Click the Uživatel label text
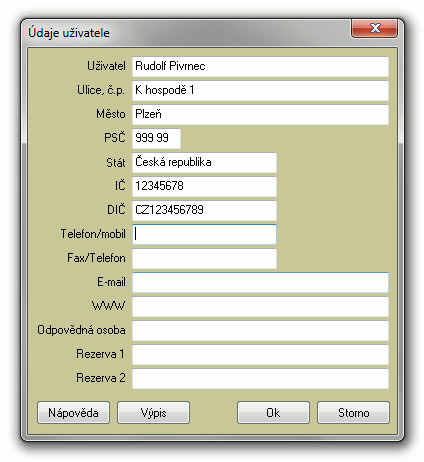424x462 pixels. pyautogui.click(x=106, y=66)
